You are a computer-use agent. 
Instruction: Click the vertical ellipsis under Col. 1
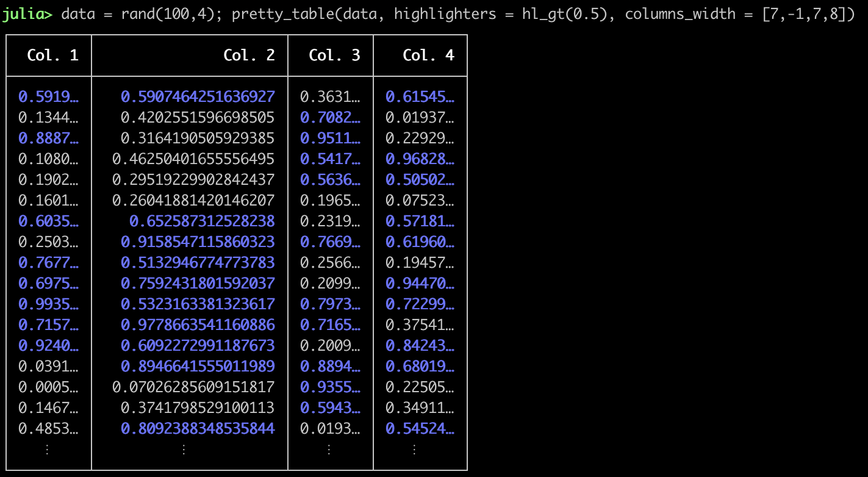point(48,450)
